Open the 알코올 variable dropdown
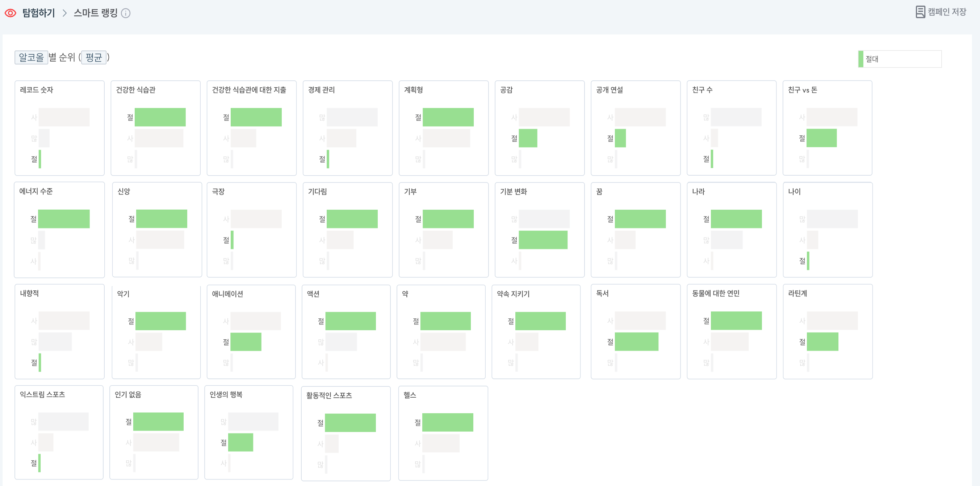The image size is (980, 486). [31, 58]
